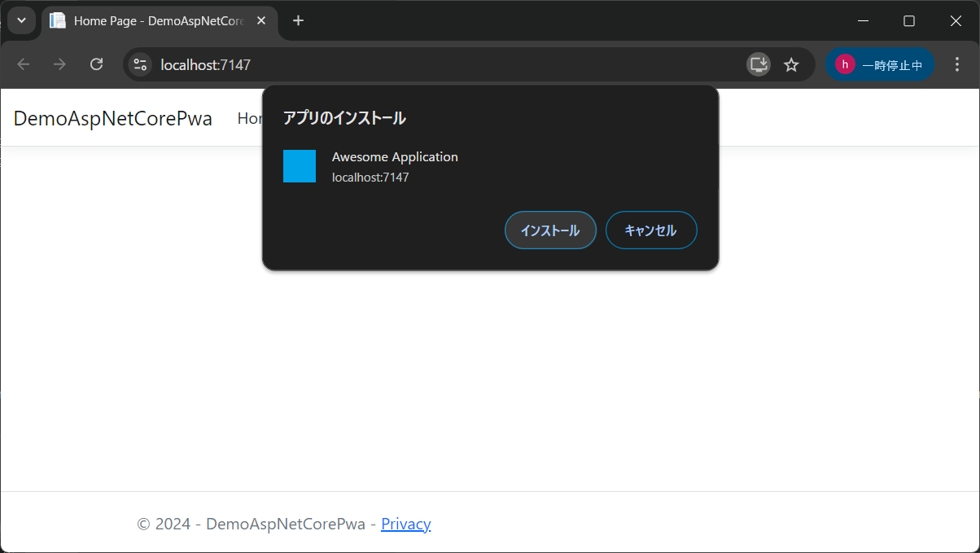
Task: Click the localhost:7147 text in the dialog
Action: pos(370,177)
